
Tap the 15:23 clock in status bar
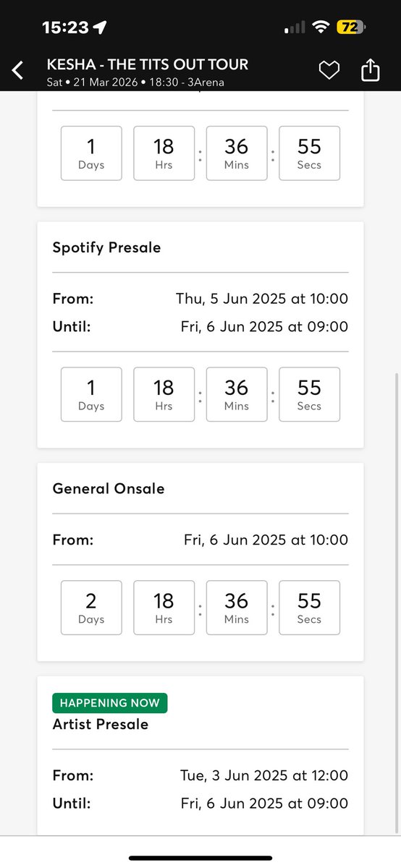click(x=65, y=27)
